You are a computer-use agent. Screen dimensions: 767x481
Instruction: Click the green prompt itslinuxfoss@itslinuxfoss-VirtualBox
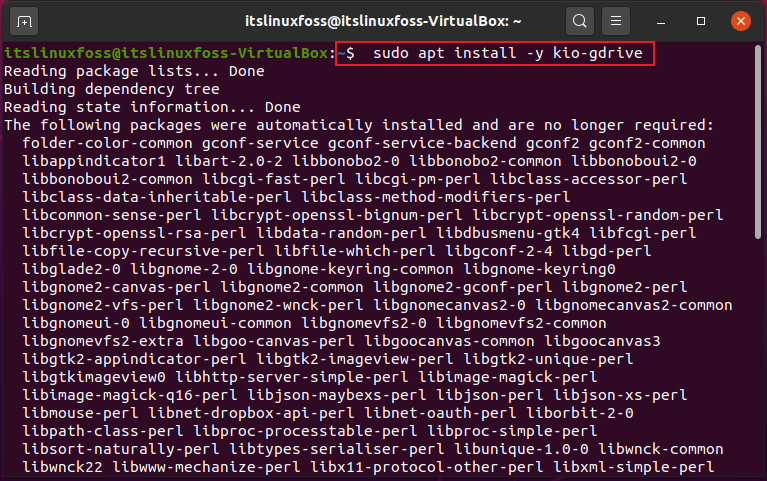pos(166,53)
